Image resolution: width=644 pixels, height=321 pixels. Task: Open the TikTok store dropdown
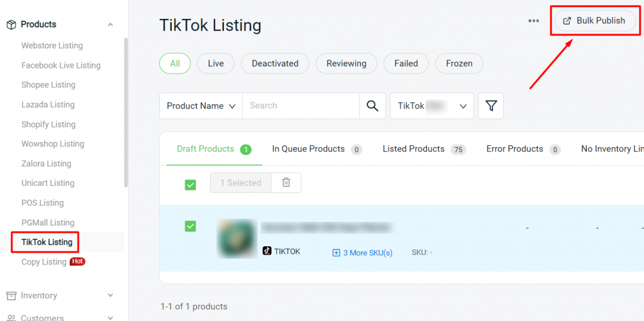point(431,106)
